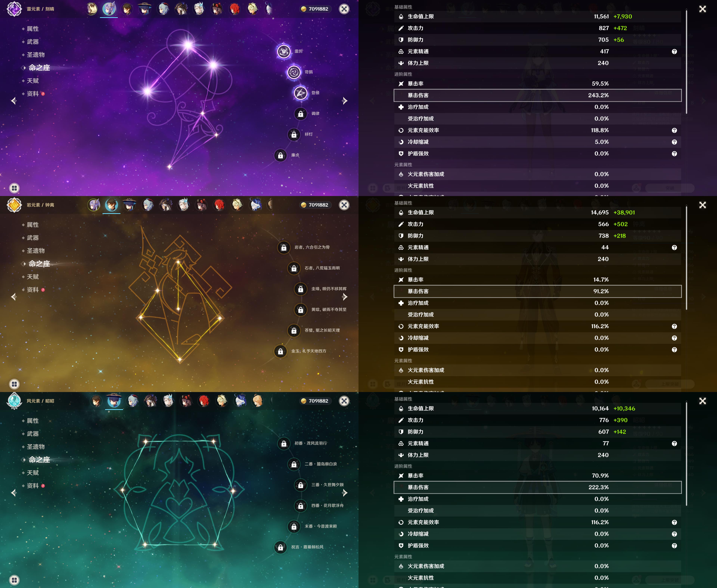Click the scrollbar beside 生命值上限 11,561 stats
The height and width of the screenshot is (588, 717).
pos(687,62)
